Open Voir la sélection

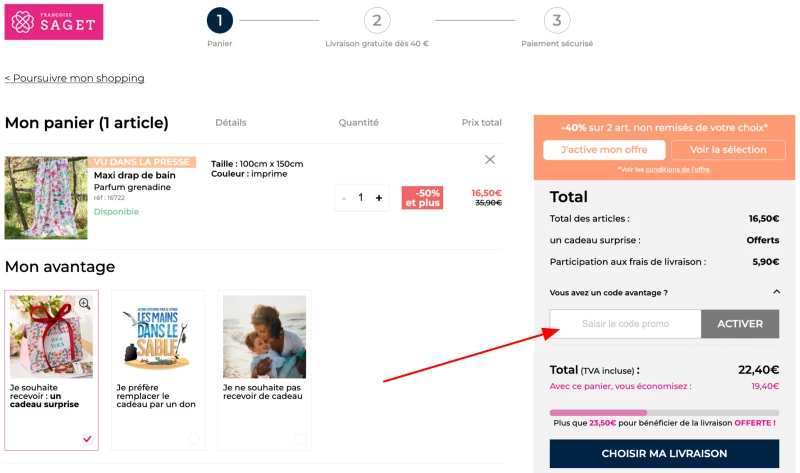[x=728, y=150]
